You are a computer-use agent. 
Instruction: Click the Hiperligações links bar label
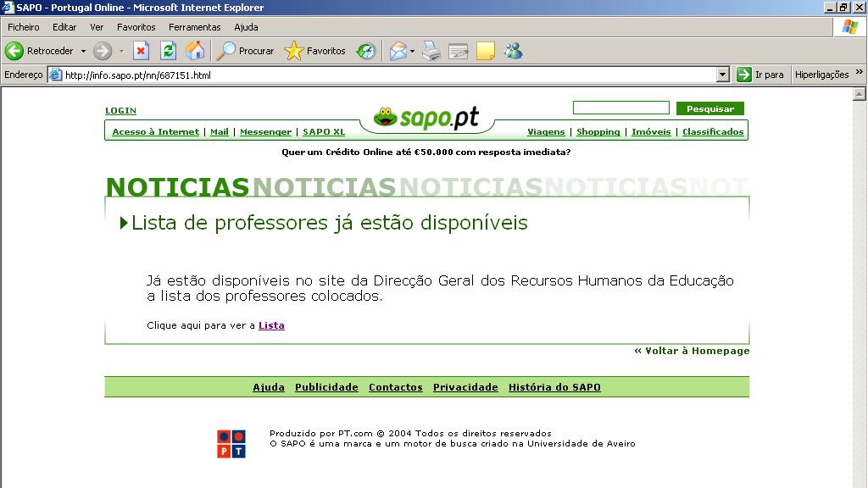[821, 75]
